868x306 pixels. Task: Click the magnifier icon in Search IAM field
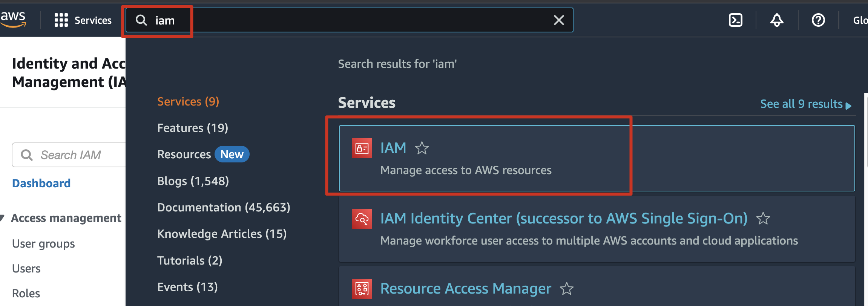[x=27, y=155]
